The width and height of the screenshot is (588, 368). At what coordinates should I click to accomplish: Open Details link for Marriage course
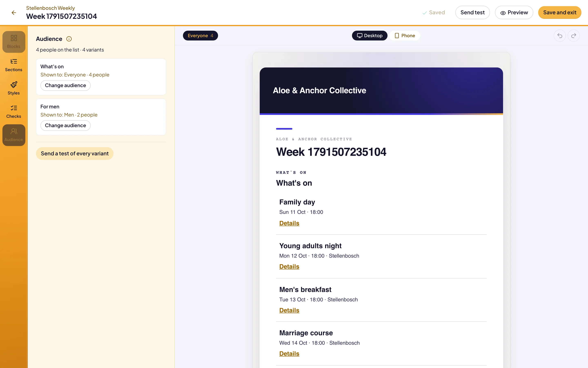point(289,354)
